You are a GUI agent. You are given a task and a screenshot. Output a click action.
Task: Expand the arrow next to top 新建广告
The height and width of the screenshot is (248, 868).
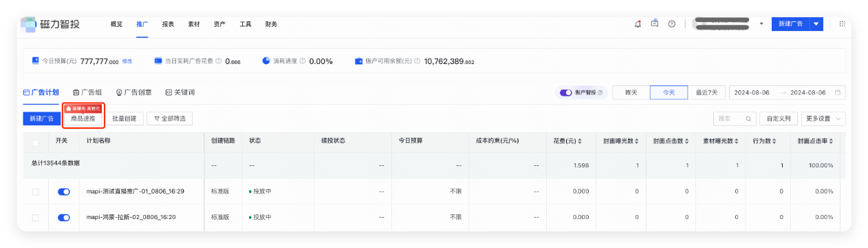point(816,24)
